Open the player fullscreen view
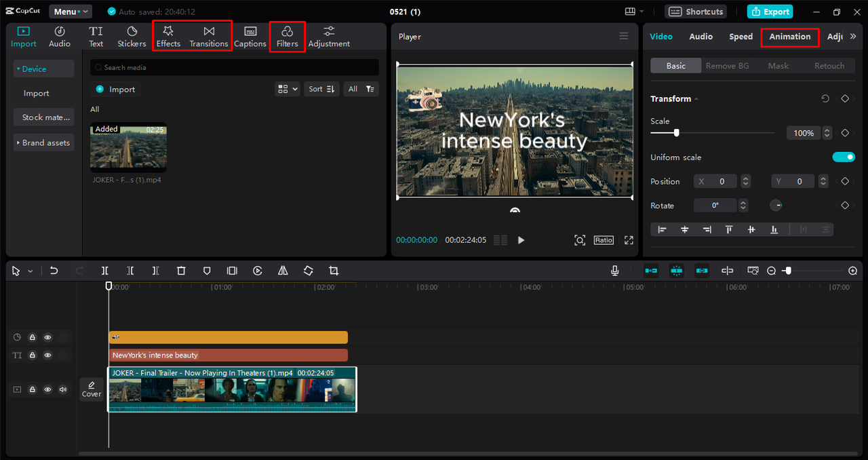Screen dimensions: 868x460 pos(629,240)
